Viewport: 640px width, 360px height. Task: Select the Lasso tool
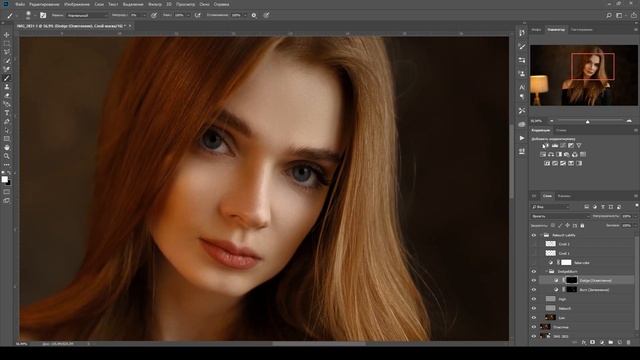click(x=7, y=52)
